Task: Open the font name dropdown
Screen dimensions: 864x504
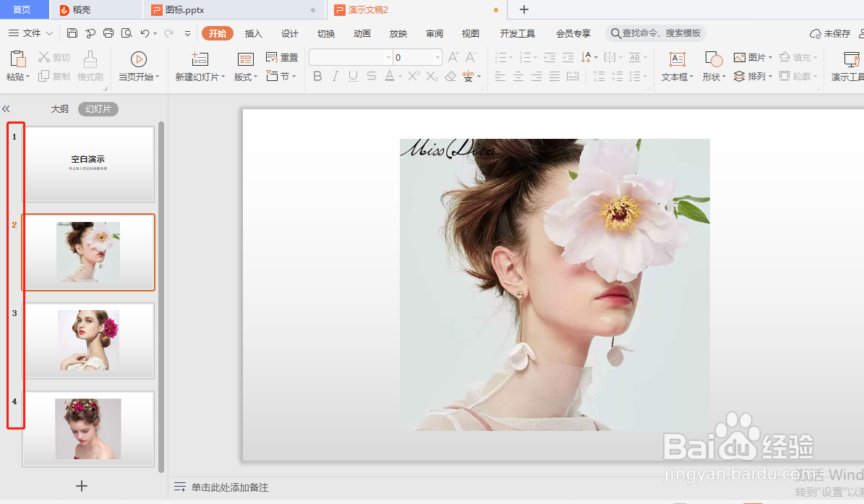Action: coord(388,57)
